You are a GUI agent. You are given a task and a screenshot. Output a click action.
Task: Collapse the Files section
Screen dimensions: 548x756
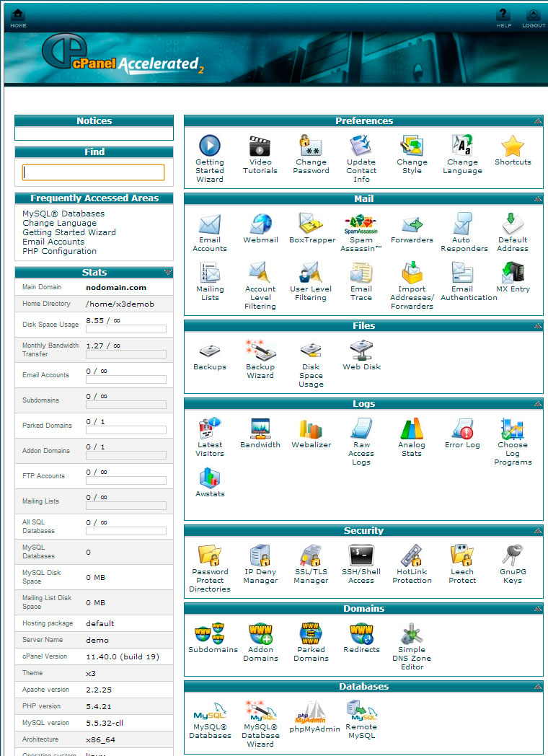click(x=537, y=326)
